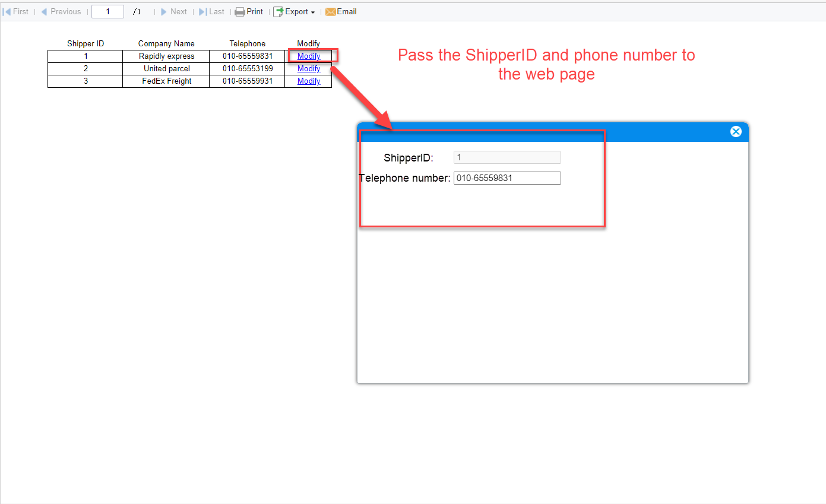Go to Next page
The width and height of the screenshot is (826, 504).
pyautogui.click(x=173, y=11)
